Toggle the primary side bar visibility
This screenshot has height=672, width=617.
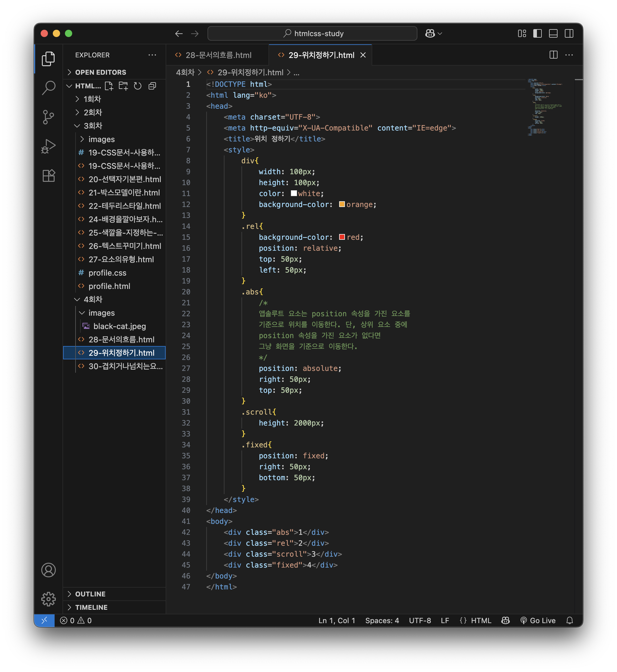click(537, 33)
